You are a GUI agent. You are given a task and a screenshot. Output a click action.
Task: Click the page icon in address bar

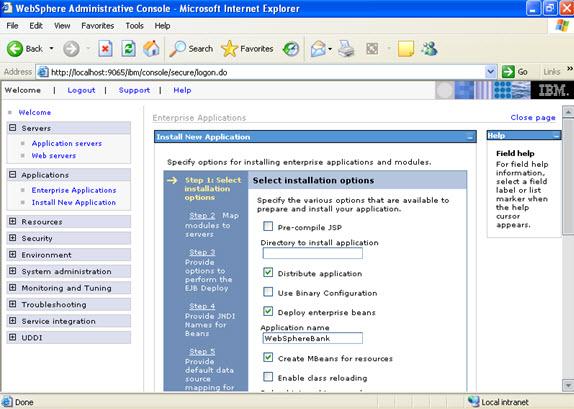[x=43, y=72]
